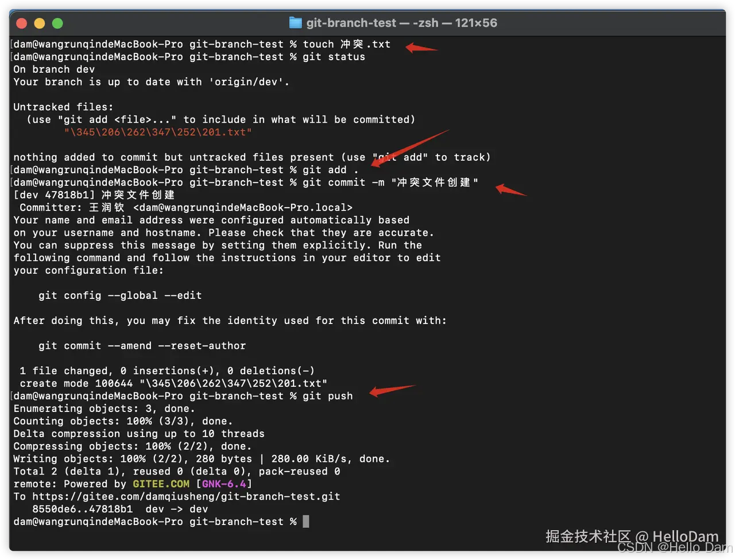Click 'After doing this, you may fix' line

[230, 321]
